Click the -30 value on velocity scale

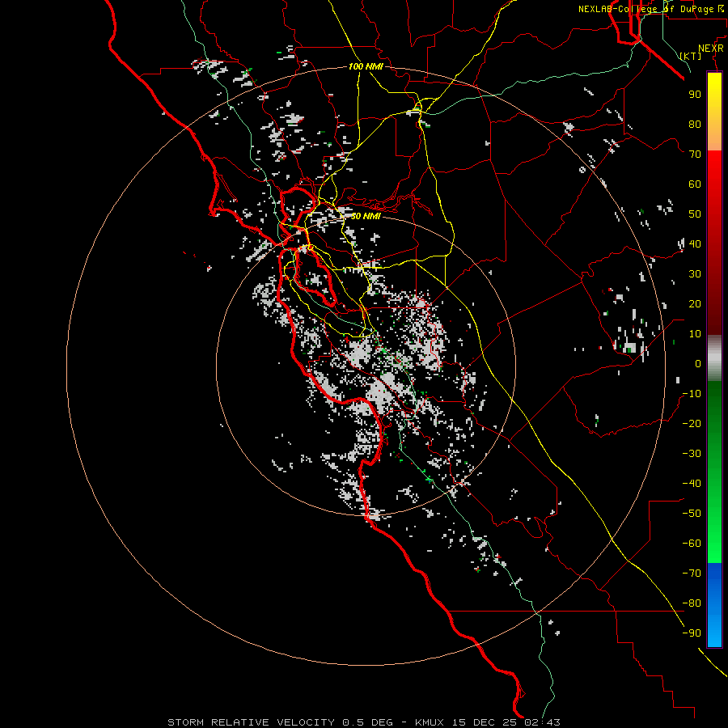692,454
